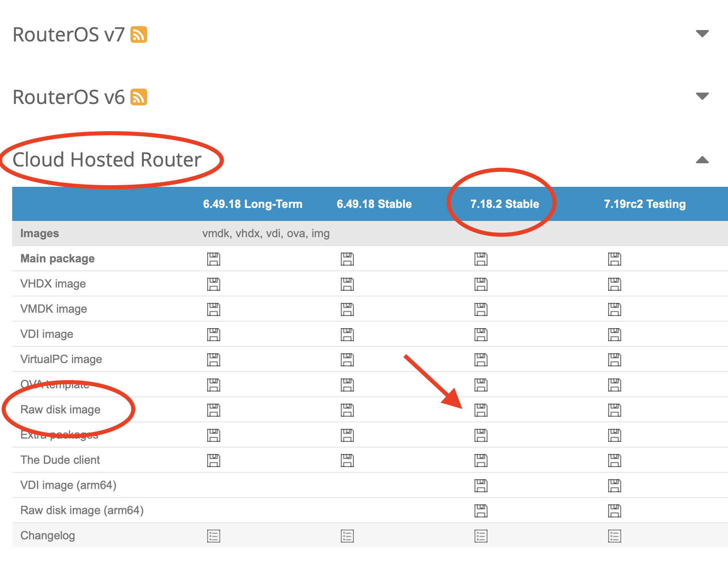Open Changelog for 7.18.2 Stable
This screenshot has width=728, height=571.
coord(481,536)
